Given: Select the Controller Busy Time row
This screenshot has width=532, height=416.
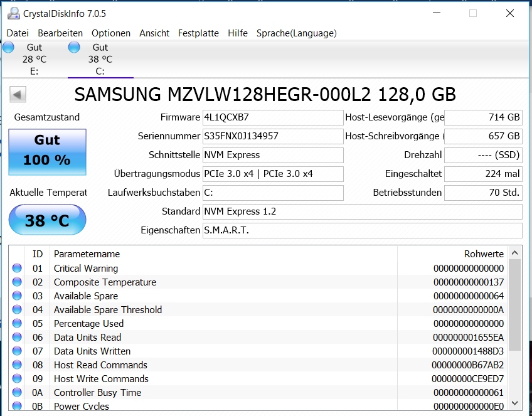Looking at the screenshot, I should coord(258,393).
